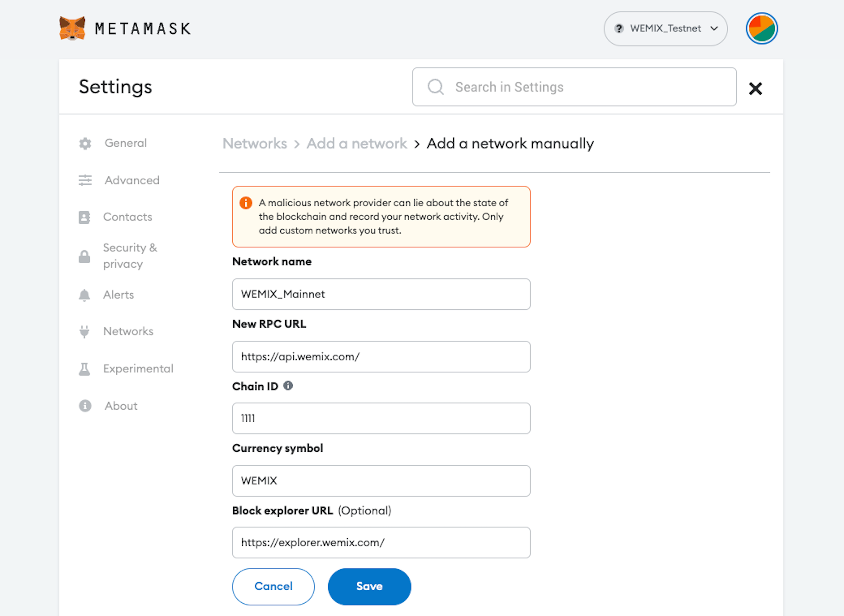844x616 pixels.
Task: Click the MetaMask fox logo
Action: (x=72, y=28)
